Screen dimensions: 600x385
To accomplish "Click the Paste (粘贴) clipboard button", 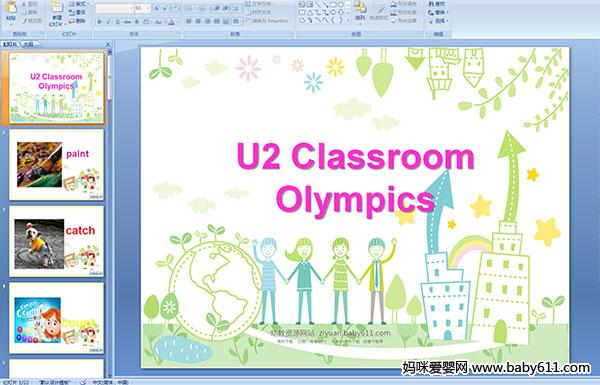I will click(x=11, y=13).
